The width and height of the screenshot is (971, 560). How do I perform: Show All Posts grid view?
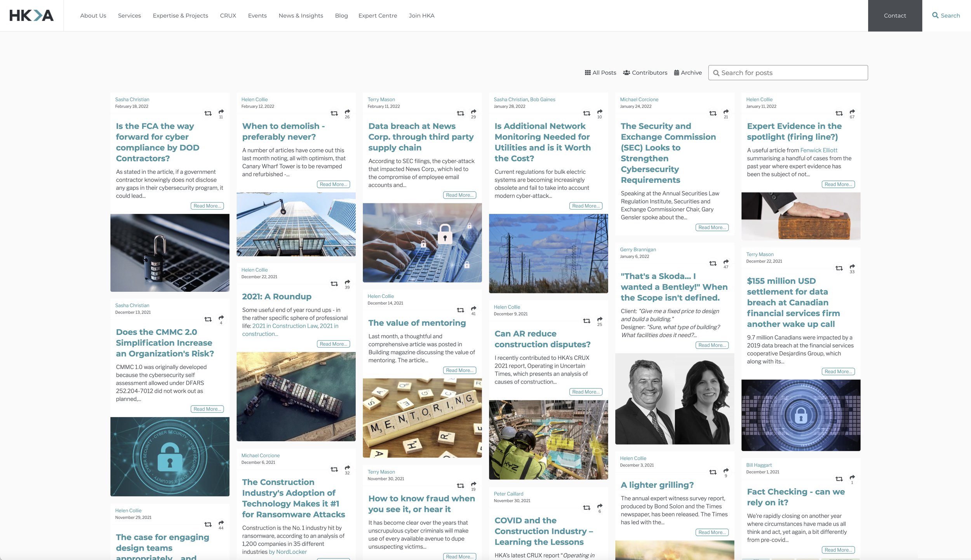click(600, 73)
